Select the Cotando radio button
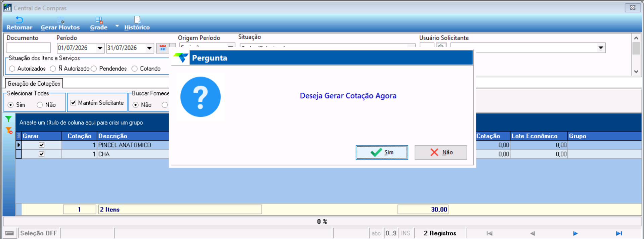 tap(134, 68)
